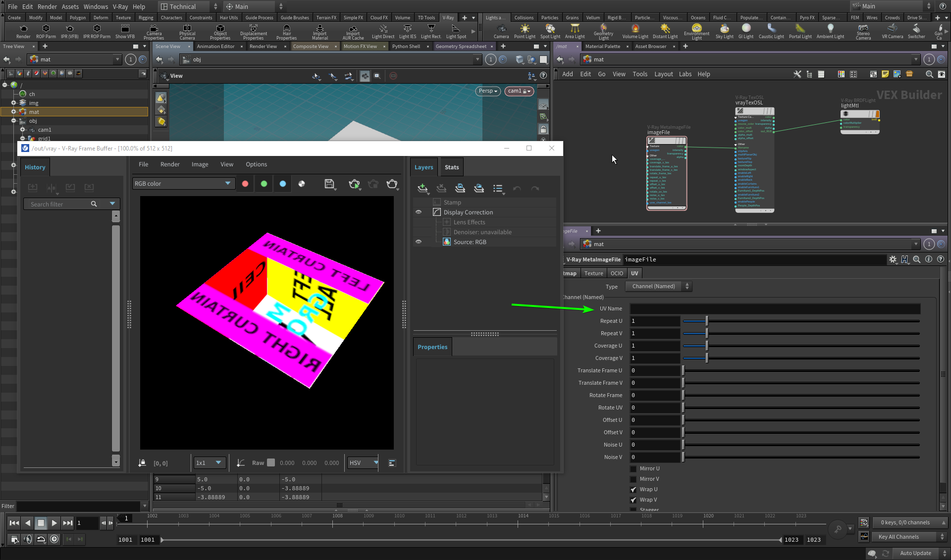The width and height of the screenshot is (951, 560).
Task: Open the Render menu in frame buffer
Action: pos(170,164)
